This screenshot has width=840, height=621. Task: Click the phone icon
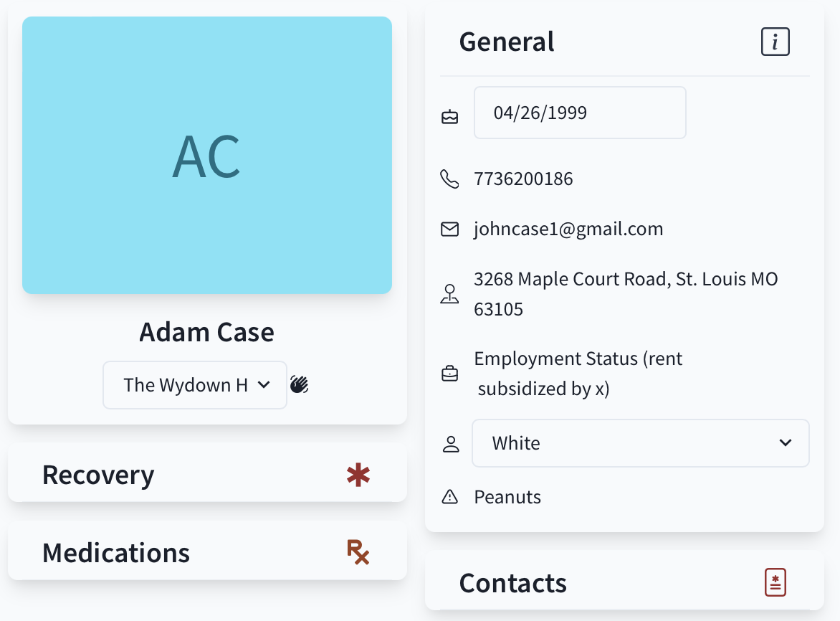(449, 179)
